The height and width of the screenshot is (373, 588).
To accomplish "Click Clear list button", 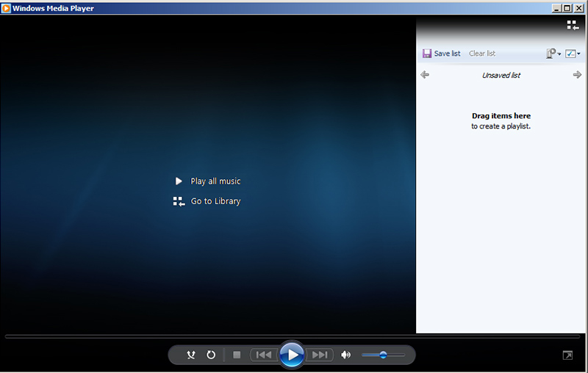I will (482, 54).
